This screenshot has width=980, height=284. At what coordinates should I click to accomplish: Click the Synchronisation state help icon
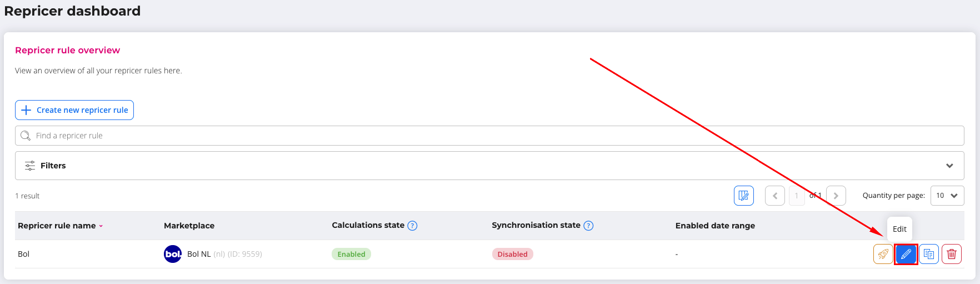588,226
